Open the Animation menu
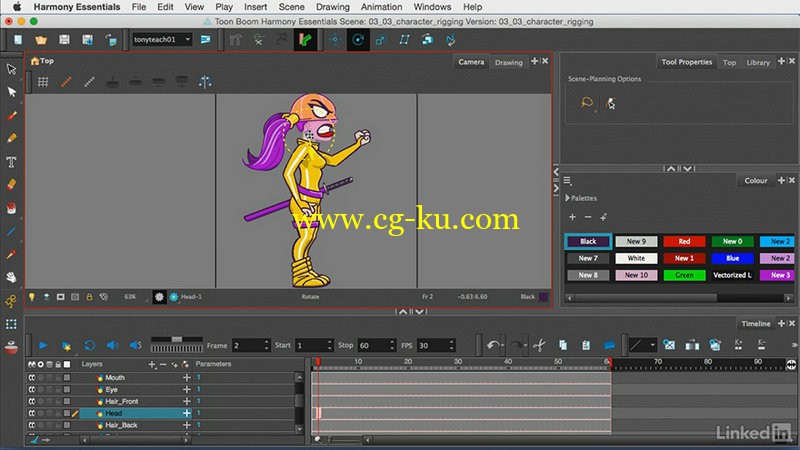The image size is (800, 450). click(x=381, y=7)
